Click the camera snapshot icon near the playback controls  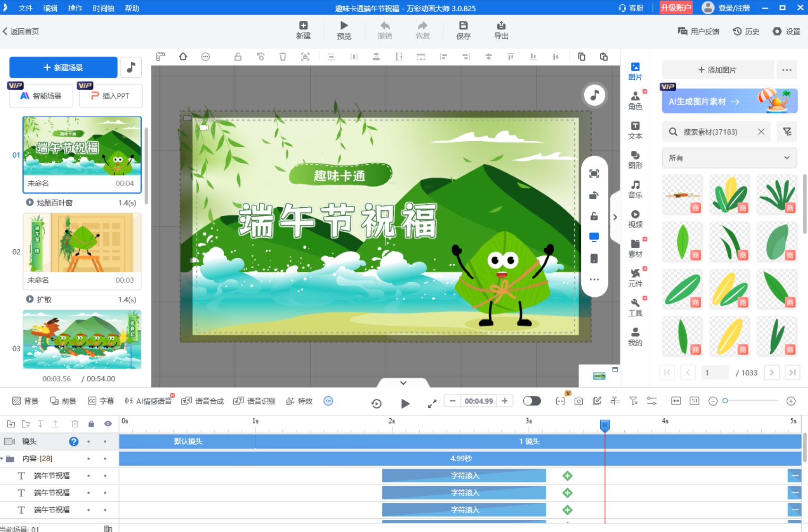click(578, 401)
